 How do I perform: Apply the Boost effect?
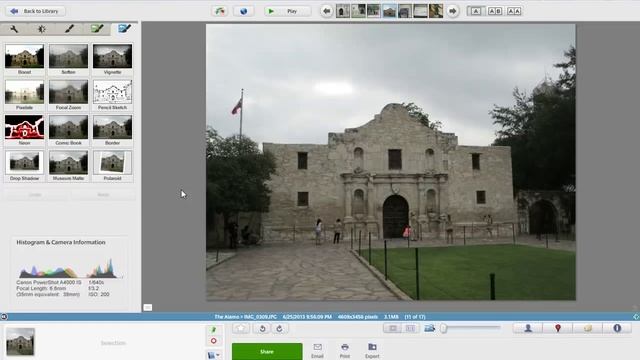tap(24, 59)
